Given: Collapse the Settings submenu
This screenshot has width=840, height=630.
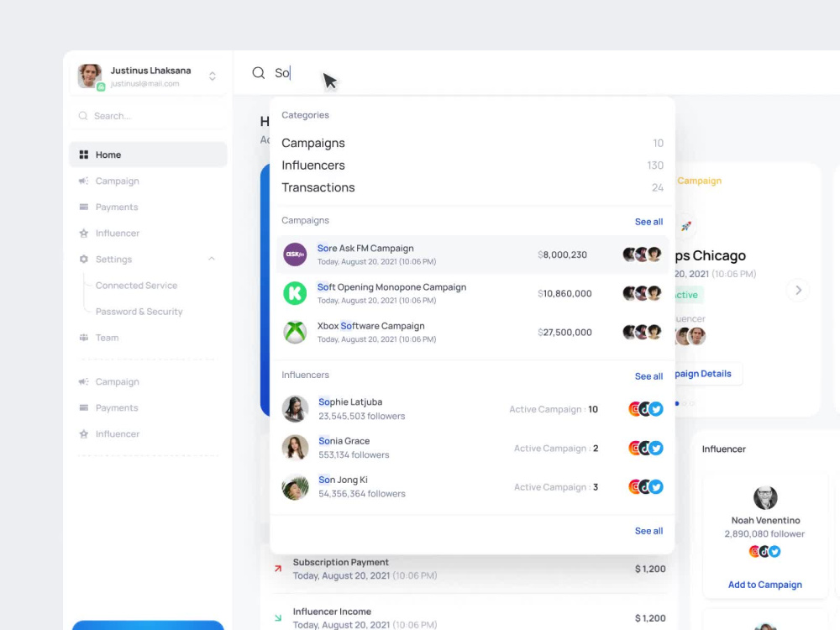Looking at the screenshot, I should click(213, 259).
